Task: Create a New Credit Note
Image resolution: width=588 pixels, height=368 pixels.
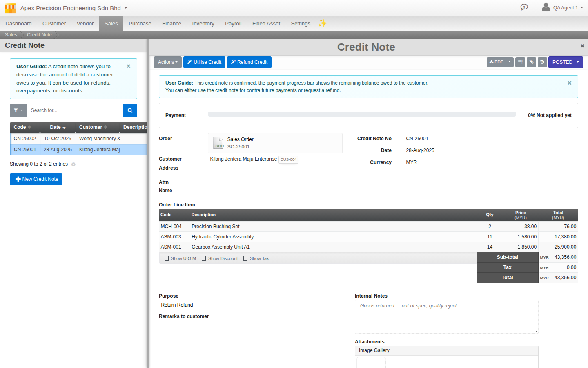Action: tap(36, 179)
